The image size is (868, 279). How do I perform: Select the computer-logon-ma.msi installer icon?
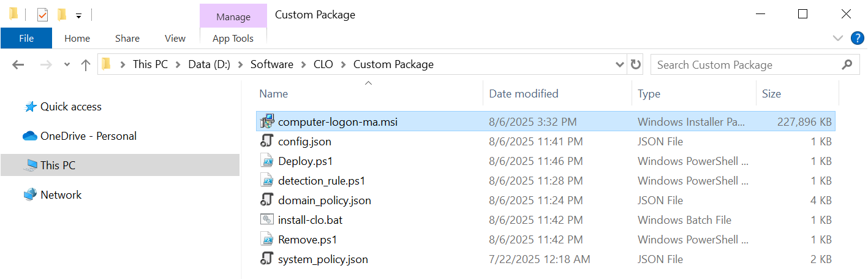pos(266,122)
